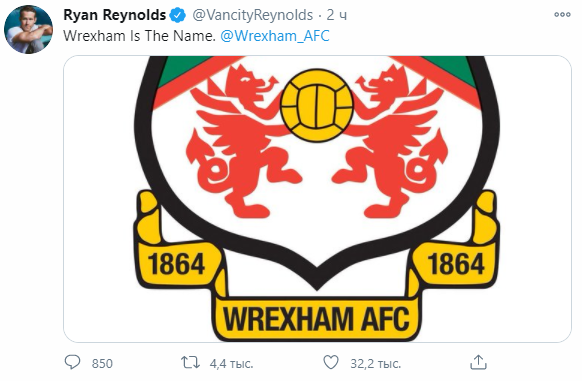Like the tweet with the heart icon
This screenshot has width=582, height=381.
[331, 362]
